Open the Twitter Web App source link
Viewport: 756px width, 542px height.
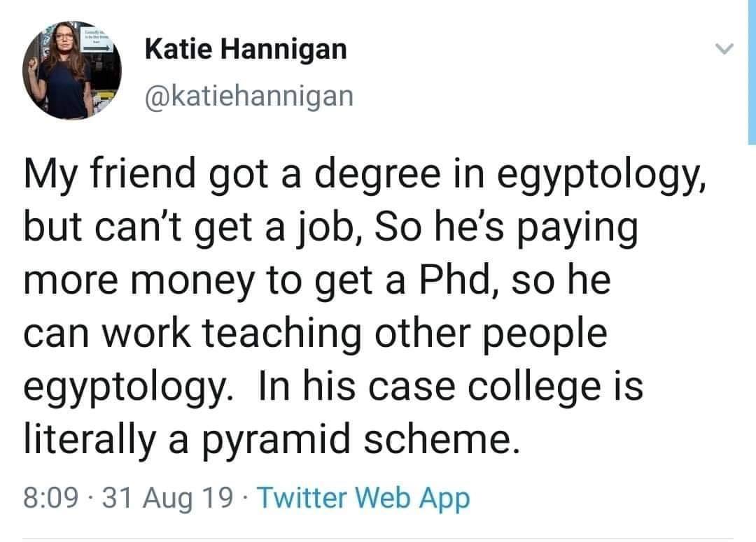click(x=364, y=498)
